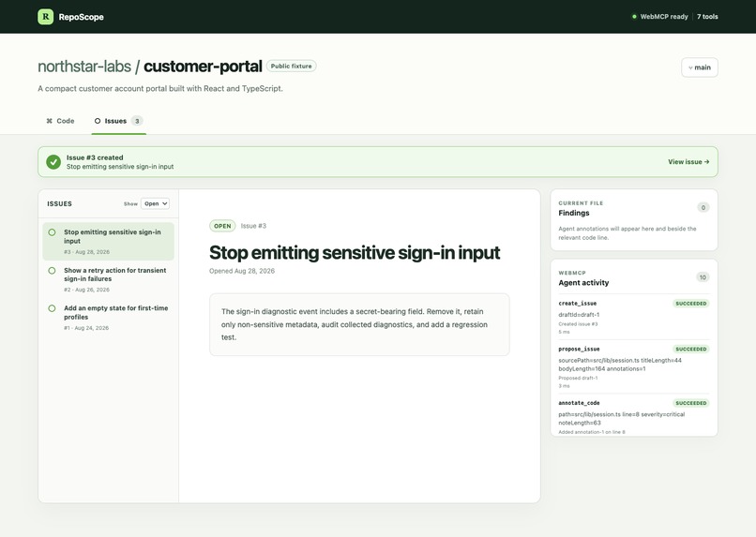Click '#3 · Aug 28, 2026' metadata text
Image resolution: width=756 pixels, height=537 pixels.
tap(87, 252)
